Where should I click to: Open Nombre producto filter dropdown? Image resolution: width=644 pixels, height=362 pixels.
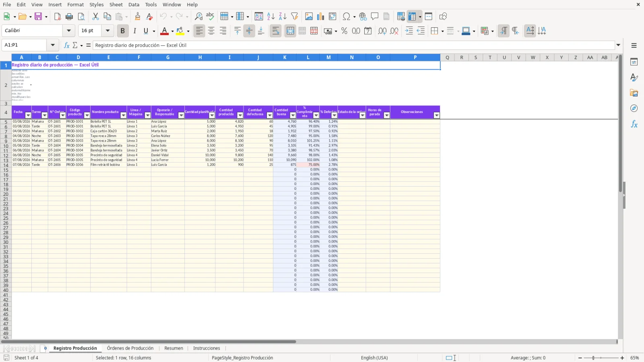pos(124,115)
